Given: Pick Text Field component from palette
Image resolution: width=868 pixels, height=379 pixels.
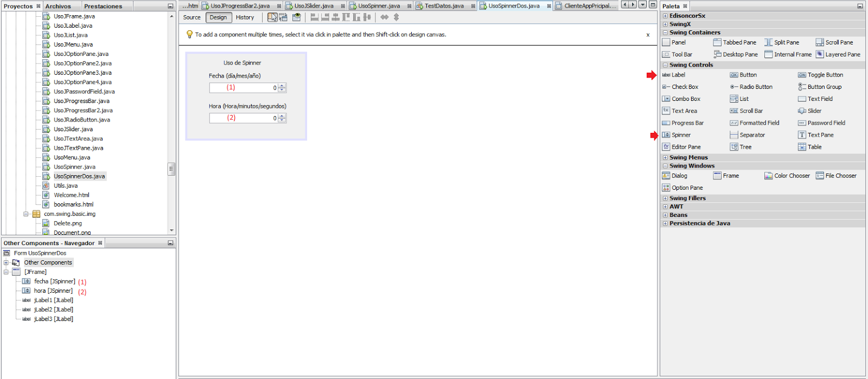Looking at the screenshot, I should 815,99.
